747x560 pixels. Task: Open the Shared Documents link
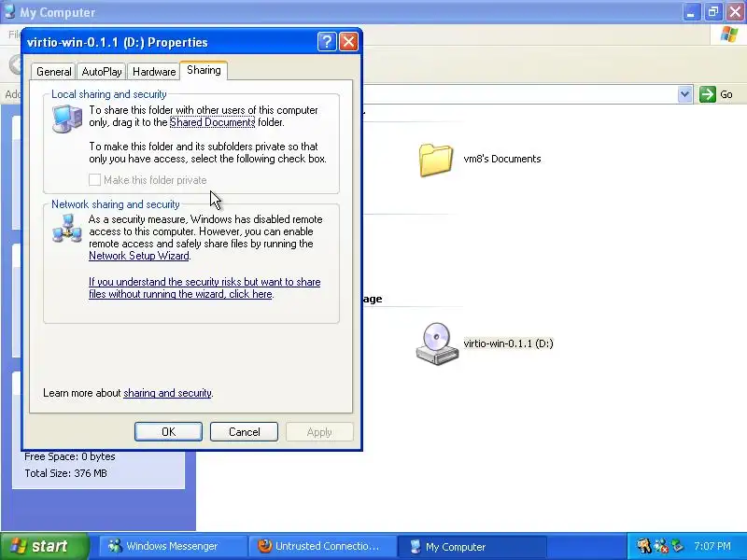(213, 122)
